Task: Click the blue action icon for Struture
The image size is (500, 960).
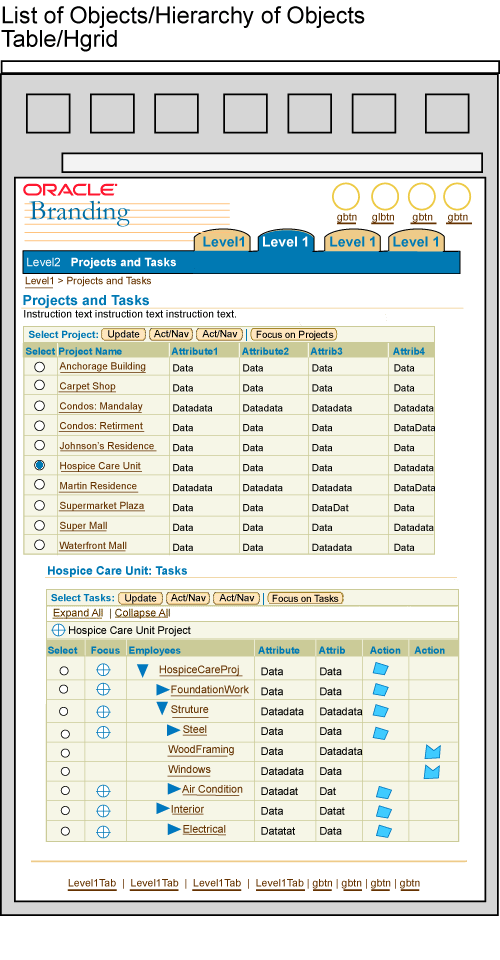Action: pos(381,710)
